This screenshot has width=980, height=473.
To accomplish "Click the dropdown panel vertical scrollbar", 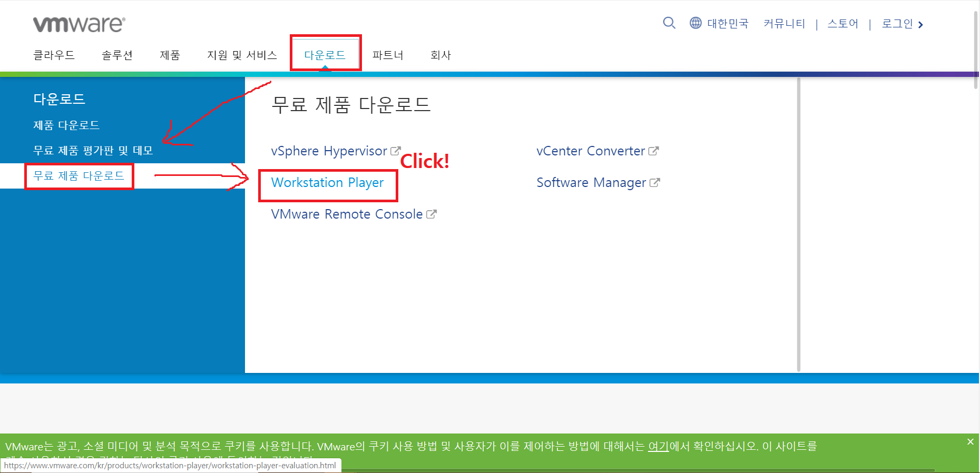I will pyautogui.click(x=799, y=224).
